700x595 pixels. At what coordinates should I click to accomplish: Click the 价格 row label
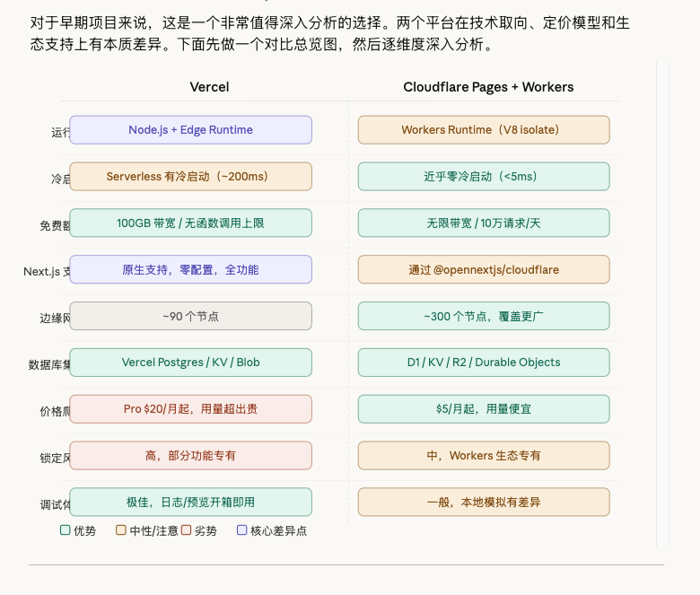55,411
